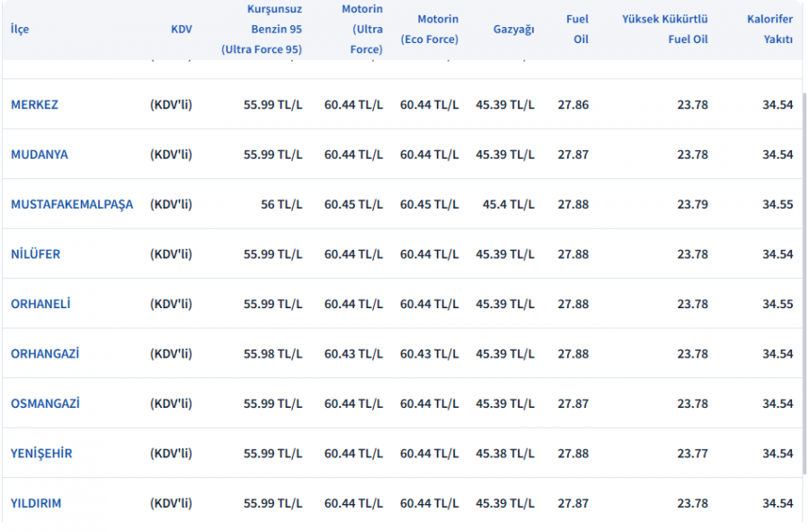The image size is (809, 532).
Task: Click the Kalorifer Yakıtı column header
Action: 769,29
